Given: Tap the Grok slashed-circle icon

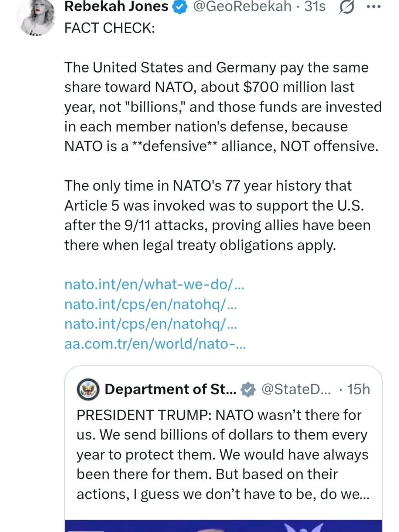Looking at the screenshot, I should click(346, 7).
